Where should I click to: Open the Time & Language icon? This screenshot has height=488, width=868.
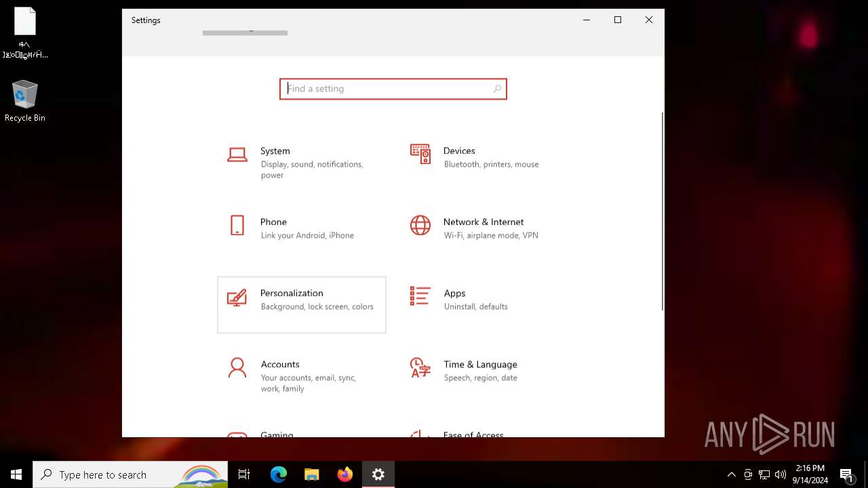pos(420,367)
